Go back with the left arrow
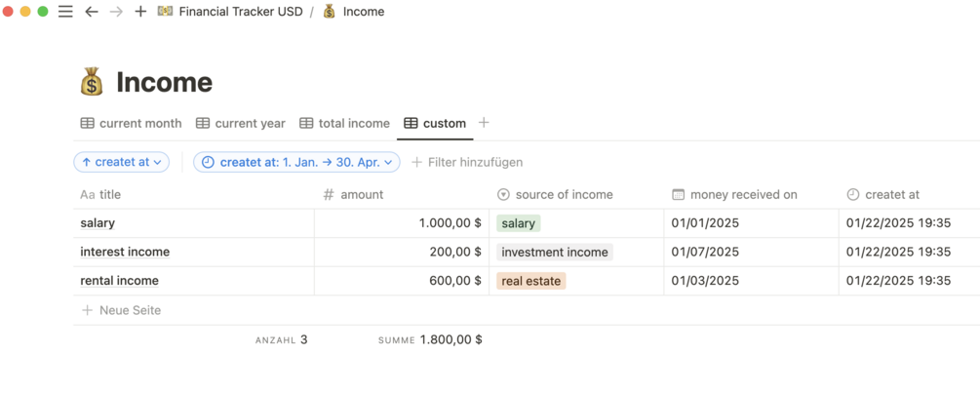Viewport: 980px width, 394px height. (92, 12)
